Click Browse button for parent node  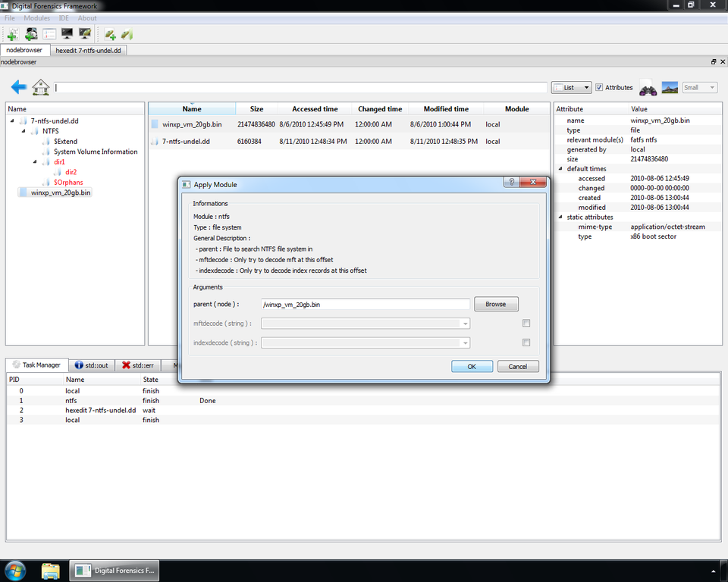pyautogui.click(x=496, y=304)
